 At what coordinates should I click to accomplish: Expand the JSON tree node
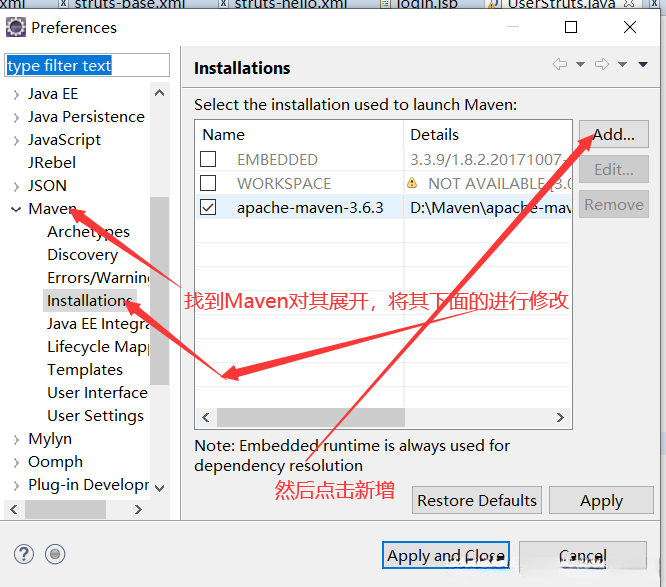(x=16, y=186)
